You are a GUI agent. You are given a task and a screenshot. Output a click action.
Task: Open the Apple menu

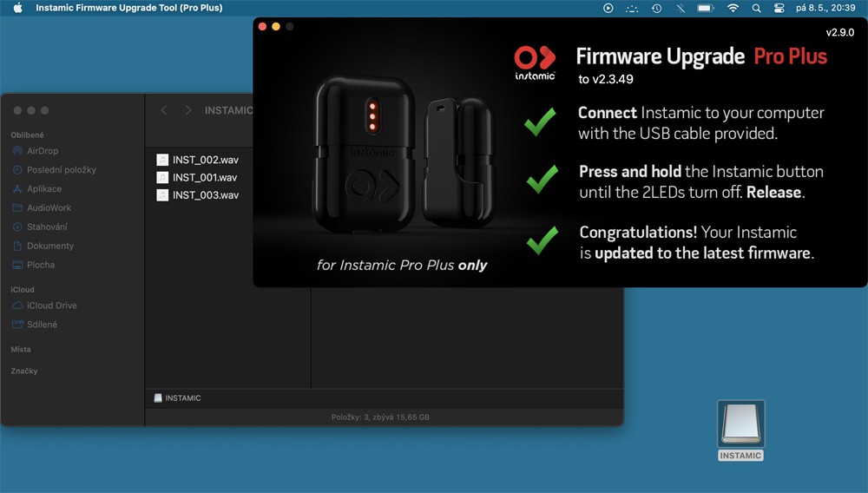[x=17, y=8]
